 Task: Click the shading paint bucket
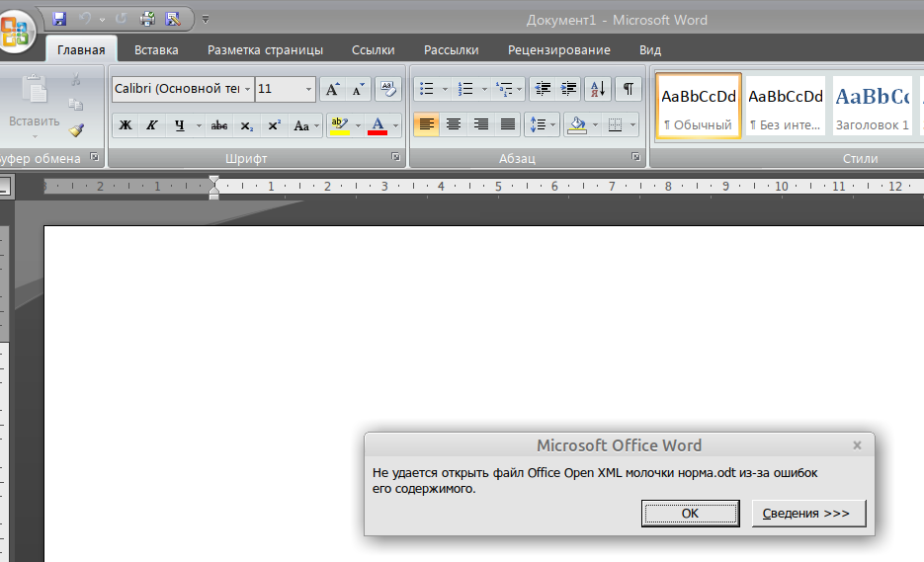(x=576, y=124)
